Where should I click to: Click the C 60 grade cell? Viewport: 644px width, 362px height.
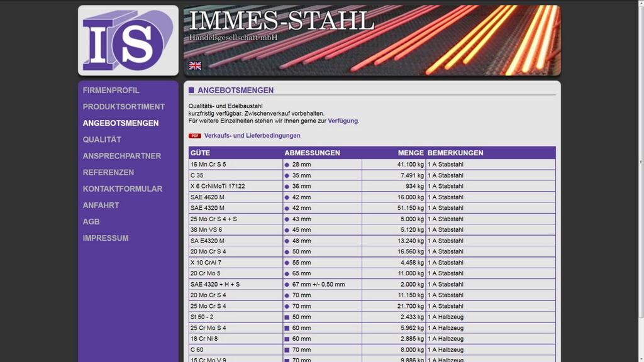pos(236,349)
